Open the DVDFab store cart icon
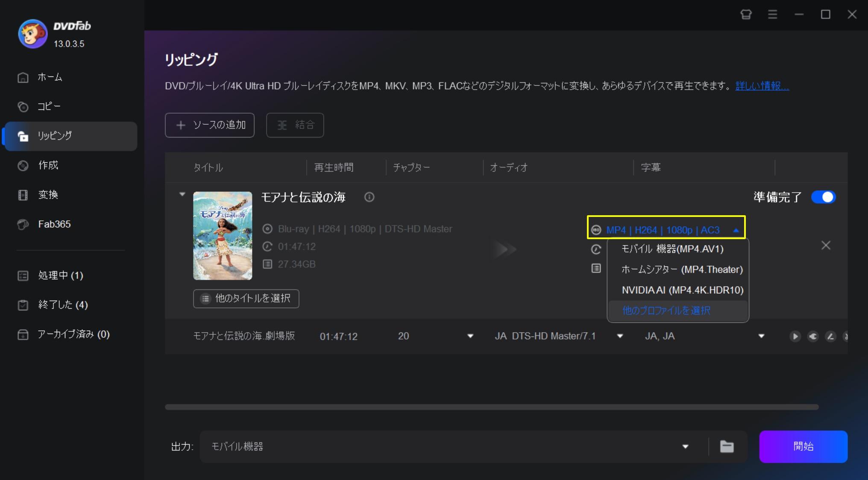The height and width of the screenshot is (480, 868). (746, 15)
